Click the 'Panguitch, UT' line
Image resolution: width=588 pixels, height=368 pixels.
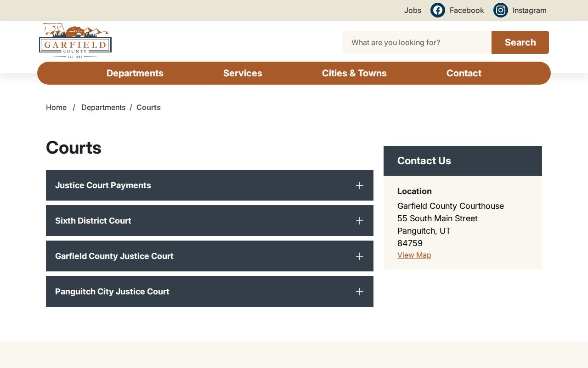pyautogui.click(x=424, y=231)
